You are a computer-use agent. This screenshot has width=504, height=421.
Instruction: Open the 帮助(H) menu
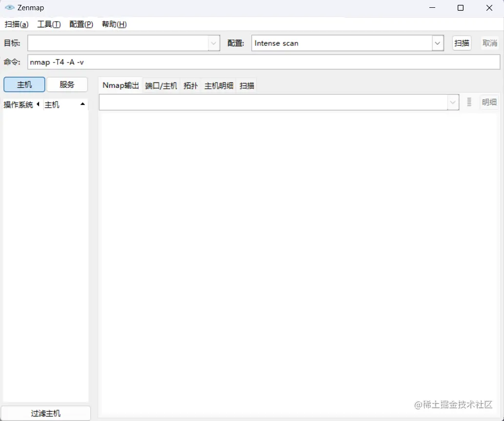point(113,24)
